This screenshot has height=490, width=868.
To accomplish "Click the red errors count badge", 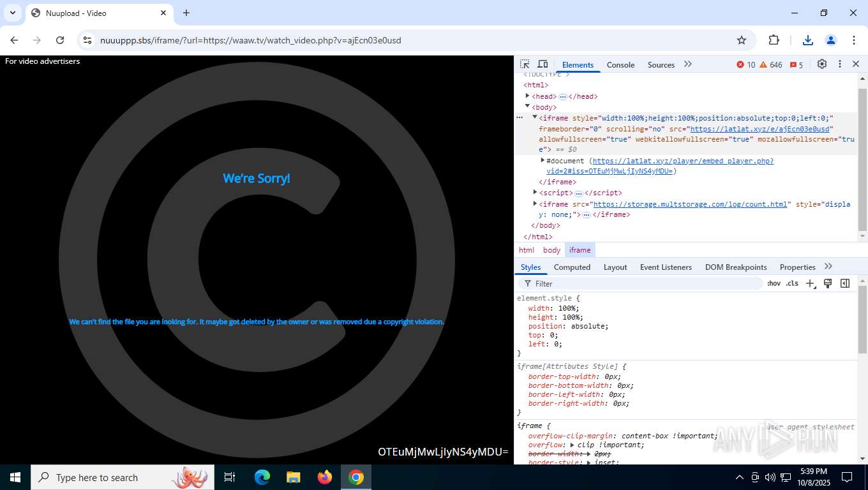I will (746, 65).
